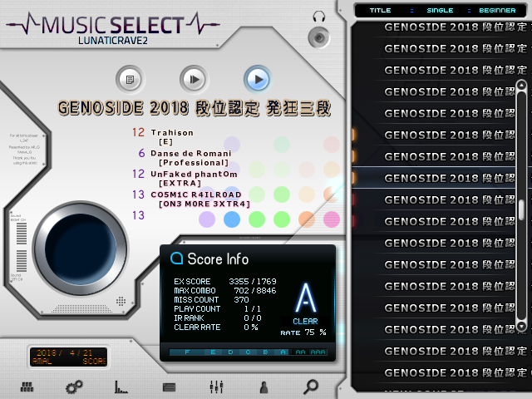Image resolution: width=532 pixels, height=399 pixels.
Task: Click the MAX COMBO value 702 / 8846
Action: point(255,291)
